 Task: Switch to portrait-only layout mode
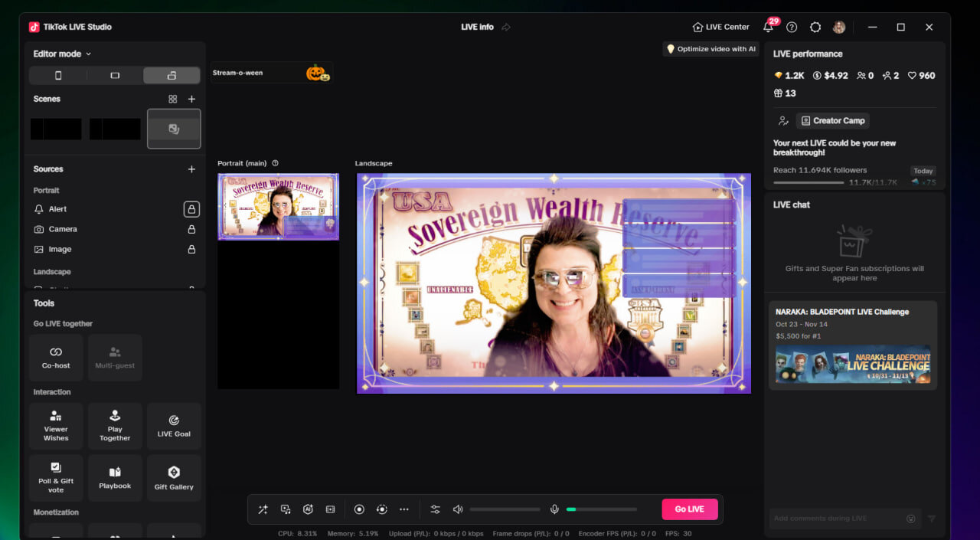tap(58, 75)
